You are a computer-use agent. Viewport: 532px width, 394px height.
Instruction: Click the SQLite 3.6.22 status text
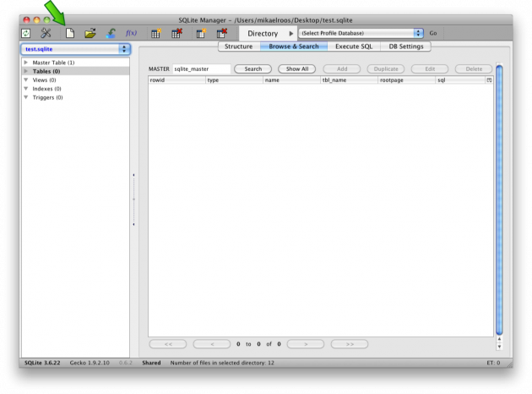tap(42, 363)
